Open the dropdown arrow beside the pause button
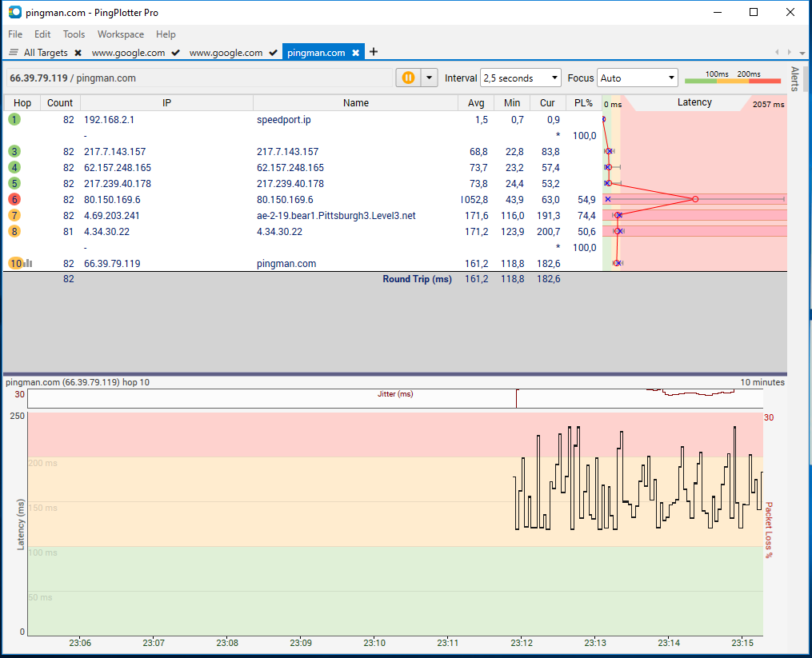This screenshot has height=658, width=812. pos(430,78)
